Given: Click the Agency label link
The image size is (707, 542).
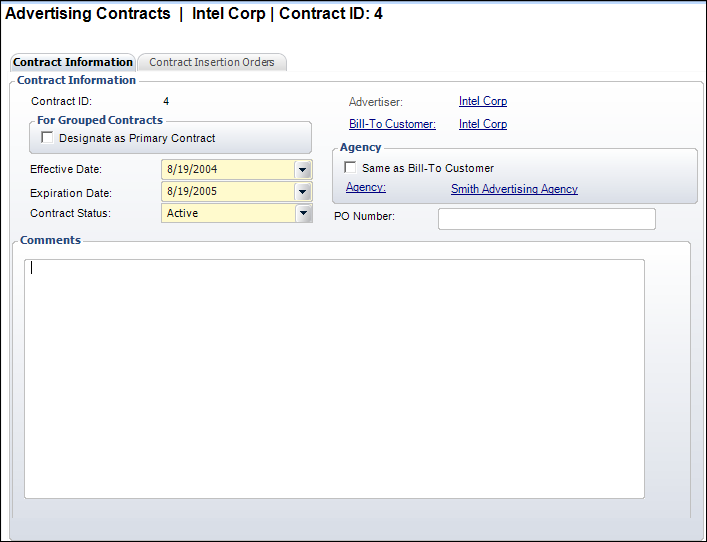Looking at the screenshot, I should (x=366, y=187).
